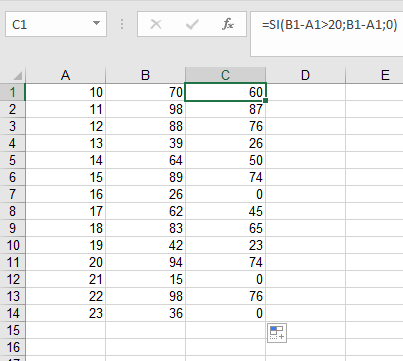
Task: Select column C header
Action: pyautogui.click(x=225, y=75)
